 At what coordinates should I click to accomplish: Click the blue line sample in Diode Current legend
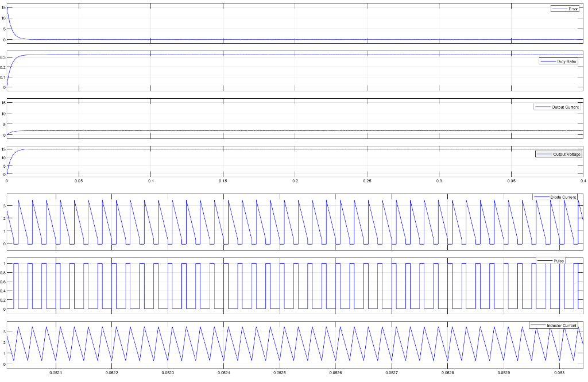pos(542,196)
